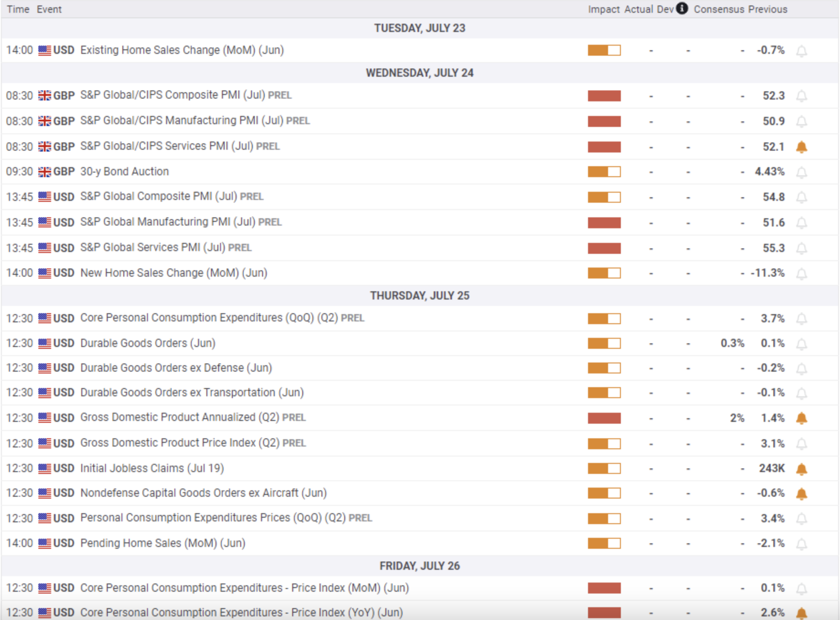Click previous value 243K for Jobless Claims
840x620 pixels.
(x=772, y=468)
